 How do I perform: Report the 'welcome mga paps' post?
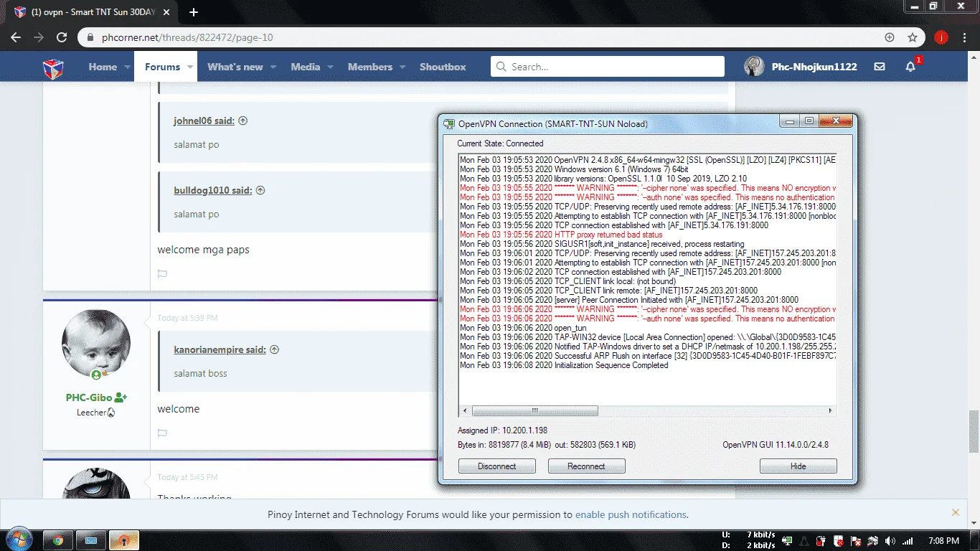coord(162,274)
